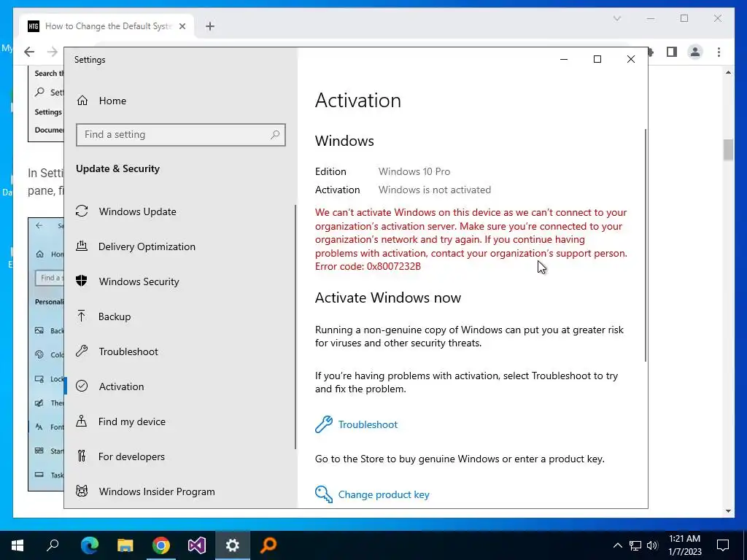This screenshot has height=560, width=747.
Task: Click the Activation checkmark circle icon
Action: click(82, 386)
